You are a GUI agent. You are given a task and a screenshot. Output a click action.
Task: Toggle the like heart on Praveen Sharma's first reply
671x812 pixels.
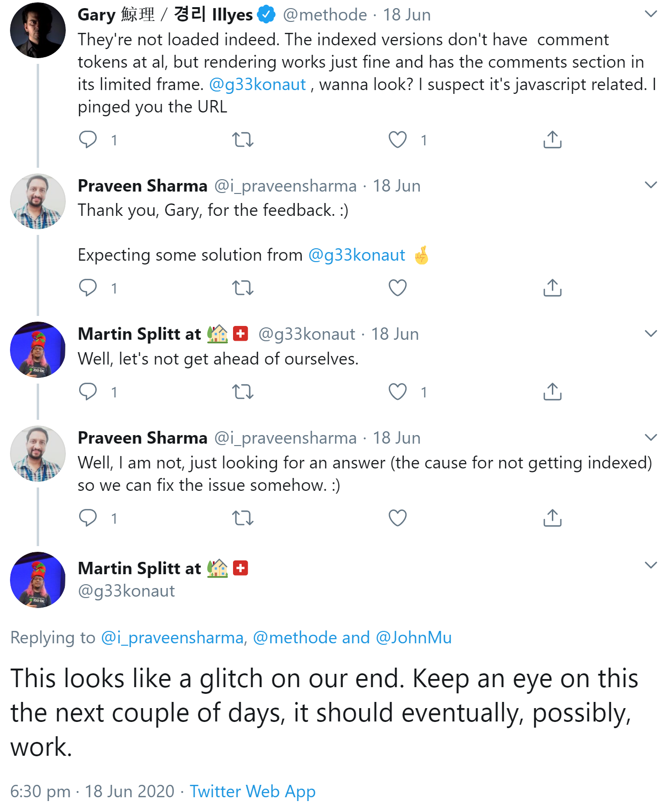pos(397,287)
